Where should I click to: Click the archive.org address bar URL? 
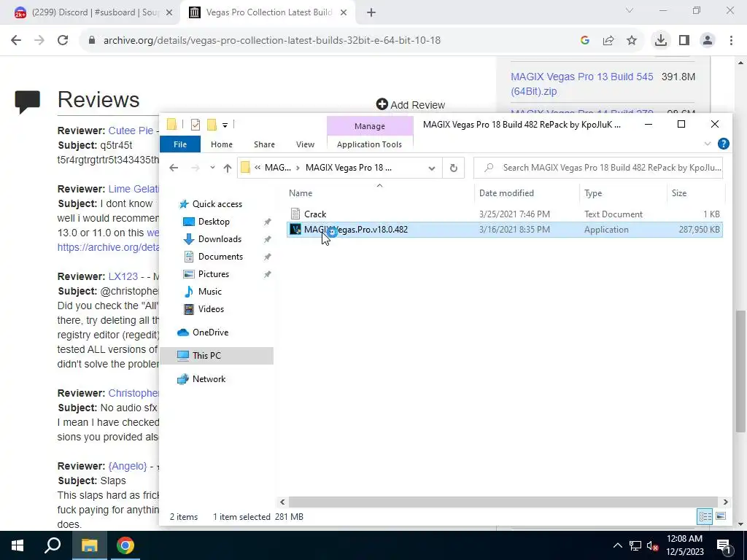click(x=272, y=41)
